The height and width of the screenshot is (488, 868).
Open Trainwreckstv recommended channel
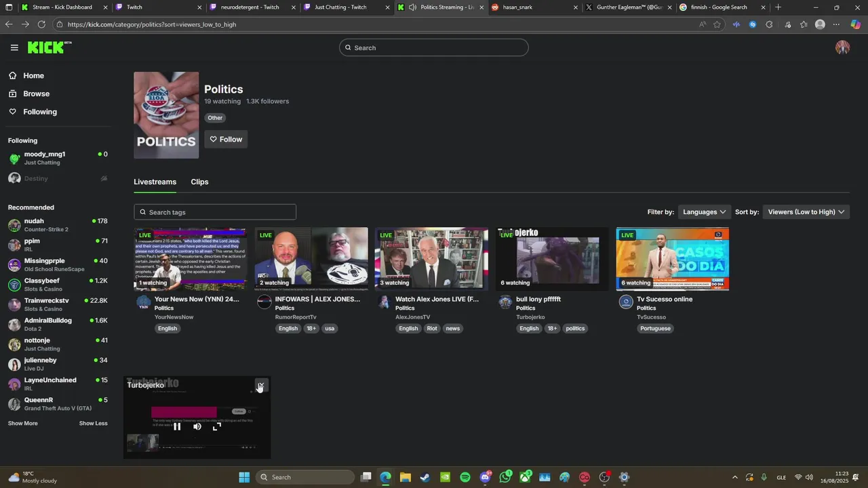[x=58, y=304]
